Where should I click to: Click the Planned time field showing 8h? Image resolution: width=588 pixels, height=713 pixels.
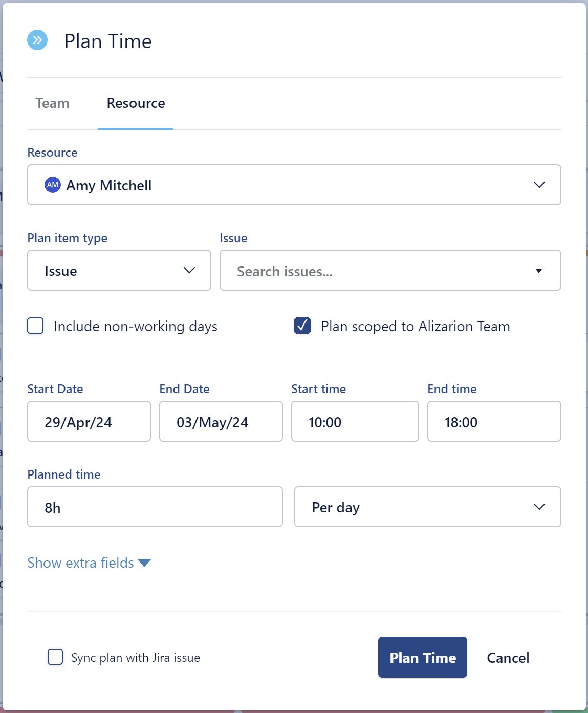click(x=155, y=507)
